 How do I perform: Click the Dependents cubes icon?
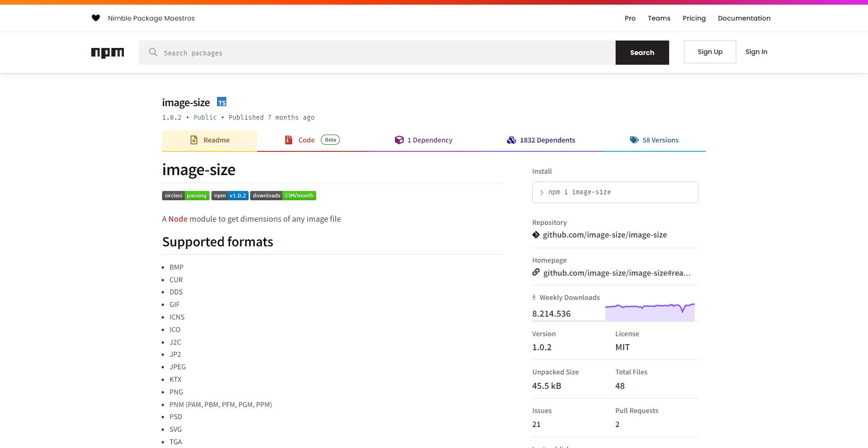(x=511, y=140)
